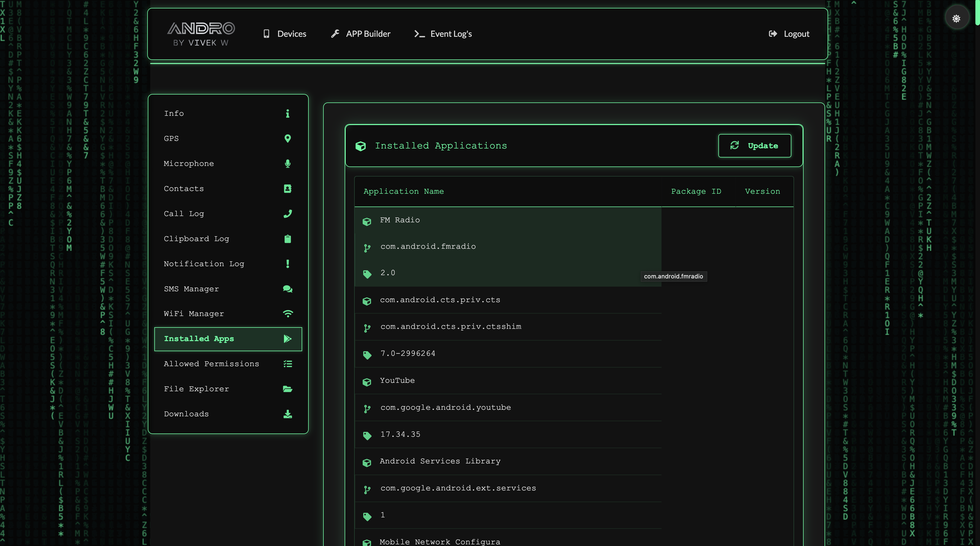Open SMS Manager via its chat icon
This screenshot has width=980, height=546.
(x=288, y=289)
